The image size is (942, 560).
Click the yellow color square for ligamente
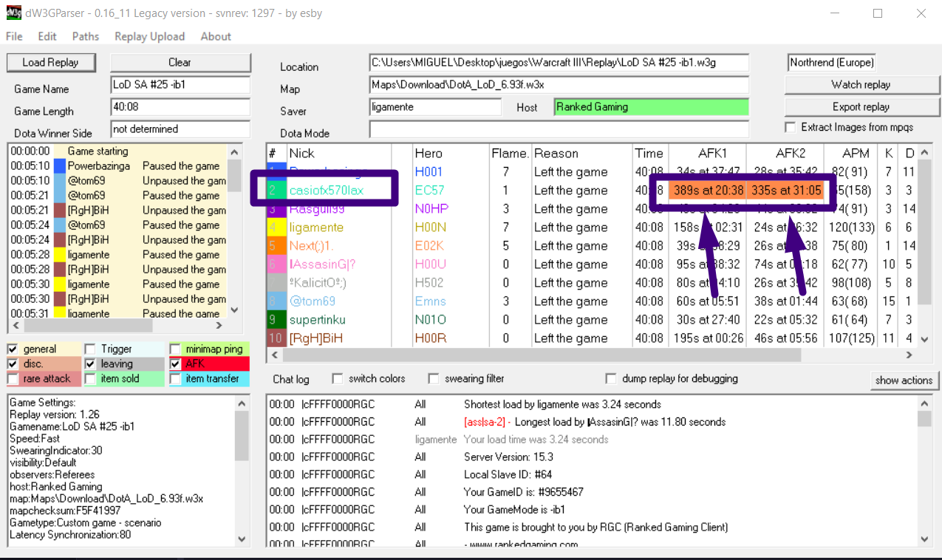[276, 228]
